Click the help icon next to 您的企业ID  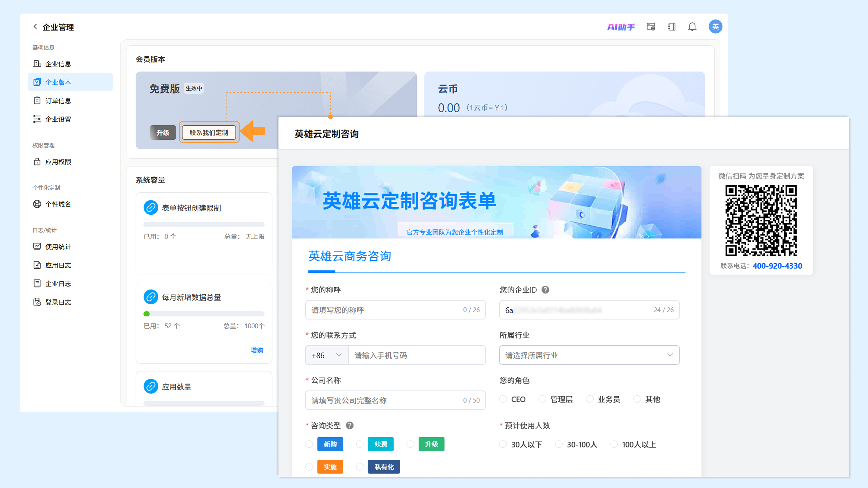click(545, 290)
